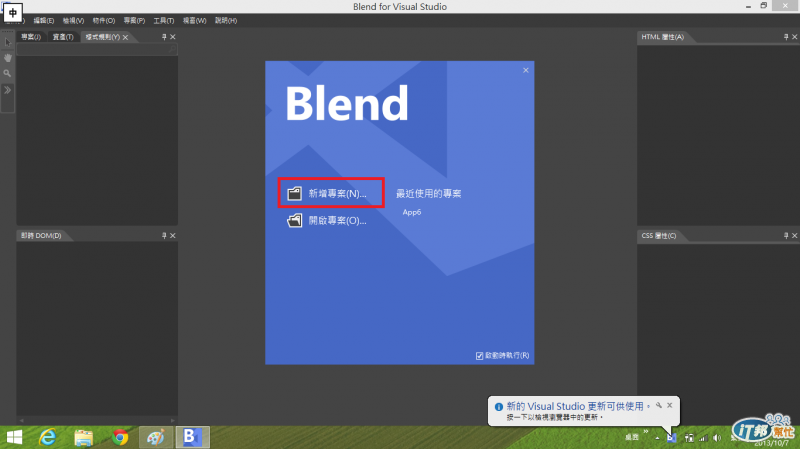
Task: Pin the CSS 屬性 panel
Action: coord(786,235)
